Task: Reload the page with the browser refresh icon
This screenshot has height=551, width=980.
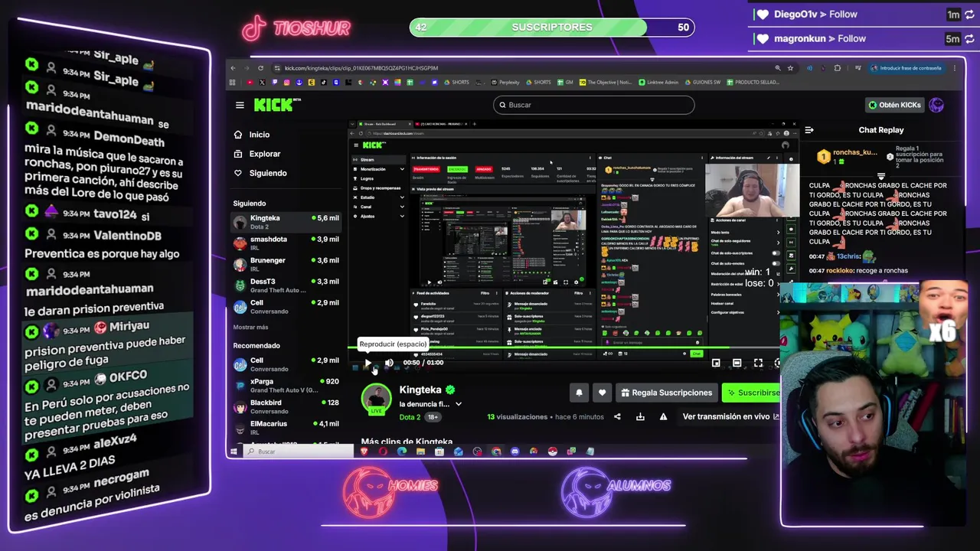Action: 260,68
